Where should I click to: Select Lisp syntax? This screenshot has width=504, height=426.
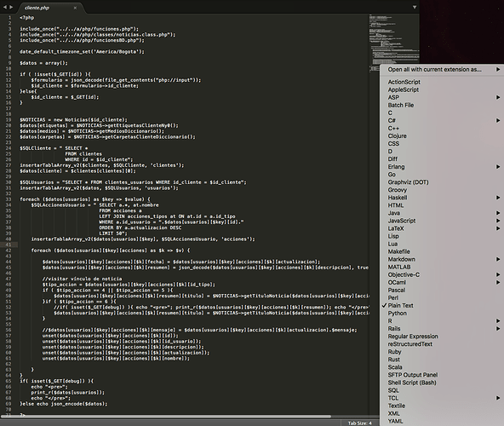[442, 237]
